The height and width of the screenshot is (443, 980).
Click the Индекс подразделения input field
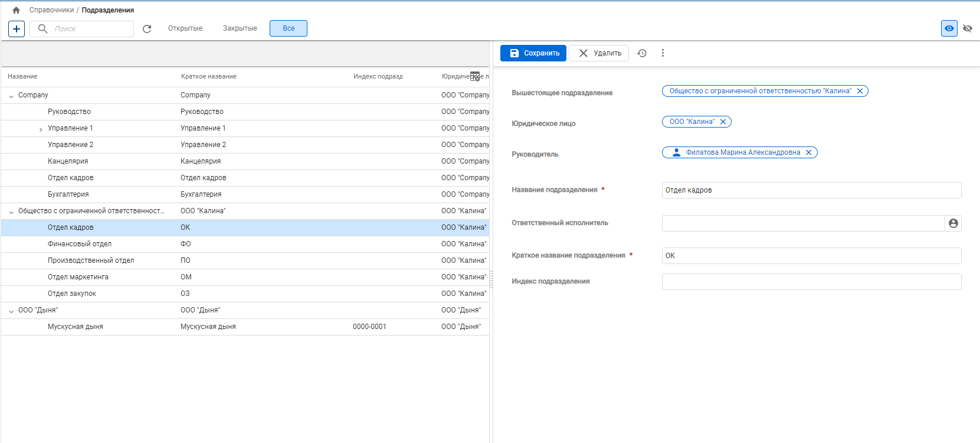[811, 282]
